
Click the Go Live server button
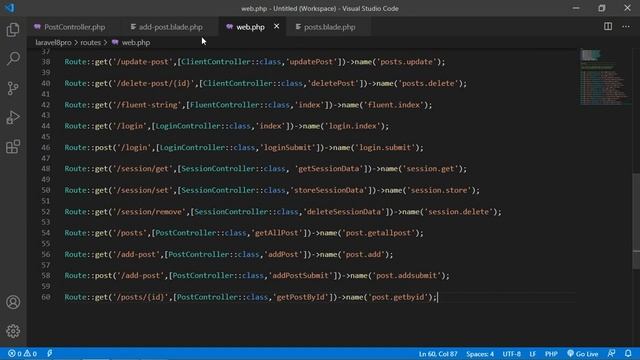[x=582, y=354]
